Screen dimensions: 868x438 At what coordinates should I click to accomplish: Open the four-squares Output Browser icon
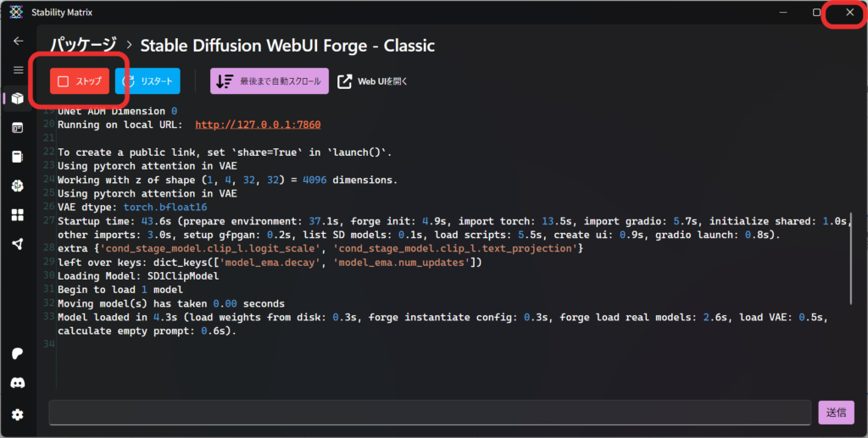(18, 215)
